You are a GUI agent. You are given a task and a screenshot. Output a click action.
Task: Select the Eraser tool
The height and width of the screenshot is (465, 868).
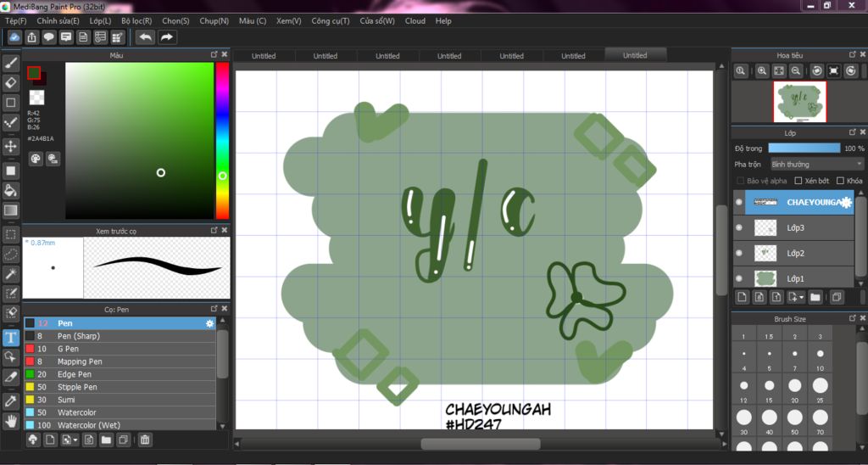pos(10,83)
